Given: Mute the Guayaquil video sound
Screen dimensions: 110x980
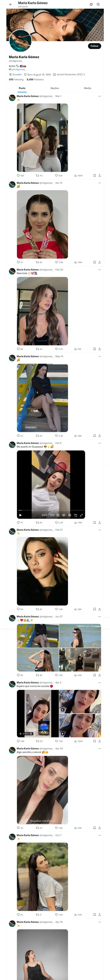Looking at the screenshot, I should (64, 515).
